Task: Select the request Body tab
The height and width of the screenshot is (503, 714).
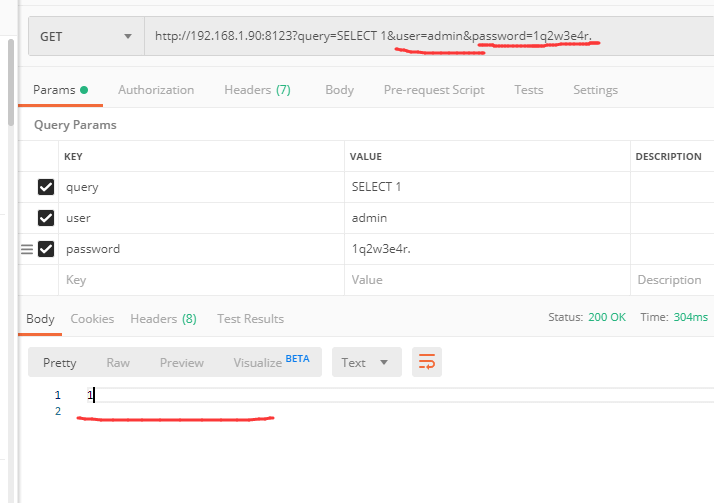Action: 339,90
